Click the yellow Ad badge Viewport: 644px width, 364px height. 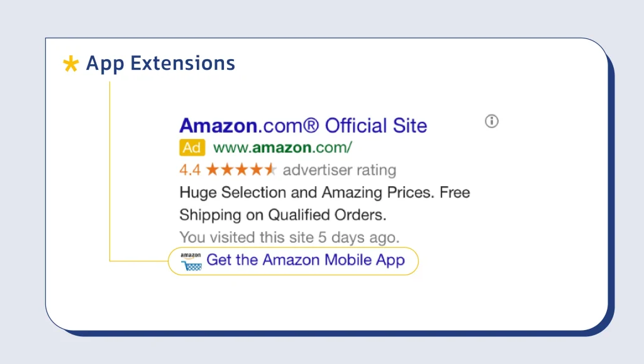coord(192,148)
